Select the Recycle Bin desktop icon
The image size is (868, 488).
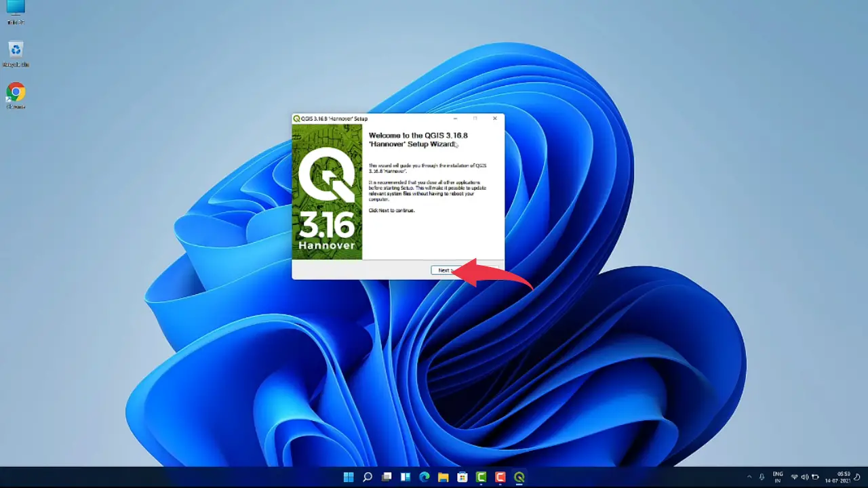[x=16, y=54]
